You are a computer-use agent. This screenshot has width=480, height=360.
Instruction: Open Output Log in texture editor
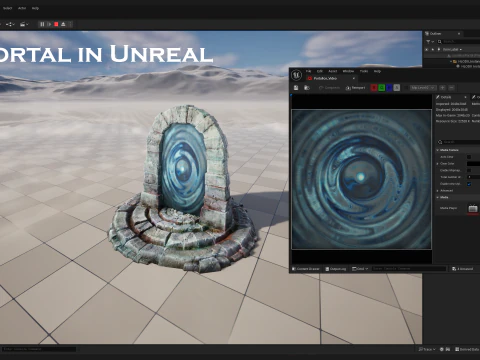pyautogui.click(x=336, y=269)
